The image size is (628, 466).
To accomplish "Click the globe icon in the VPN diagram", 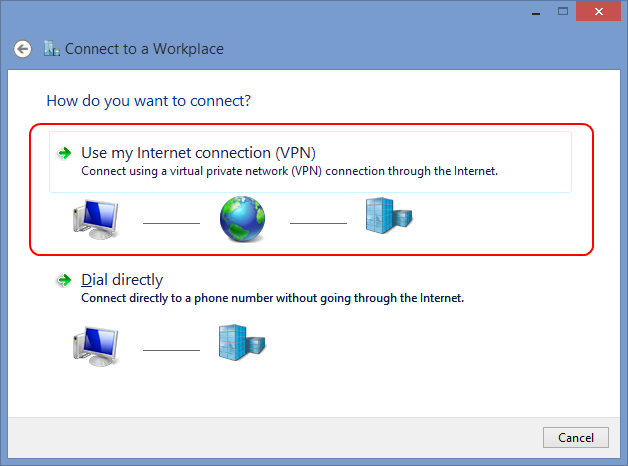I will pos(243,218).
